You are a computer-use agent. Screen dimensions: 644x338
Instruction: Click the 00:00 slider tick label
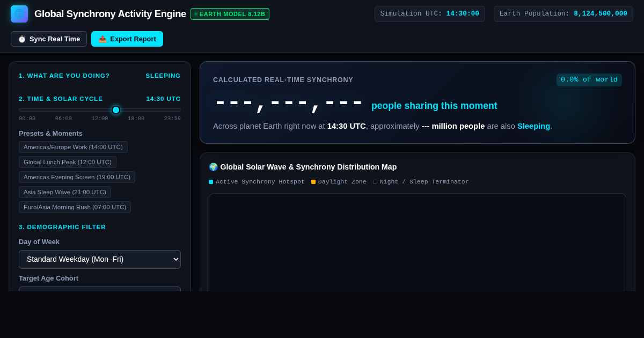[x=27, y=119]
